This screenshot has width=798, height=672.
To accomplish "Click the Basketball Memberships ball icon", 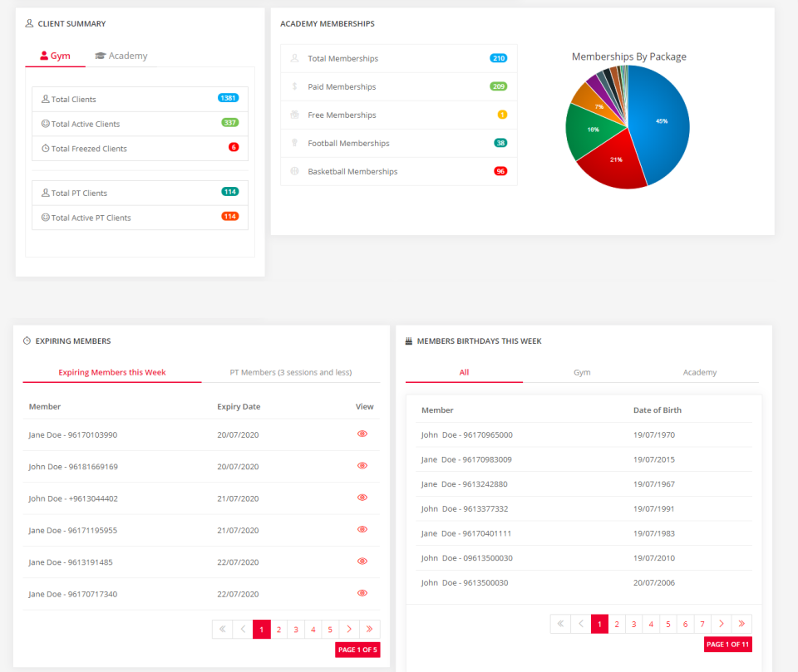I will pos(294,171).
